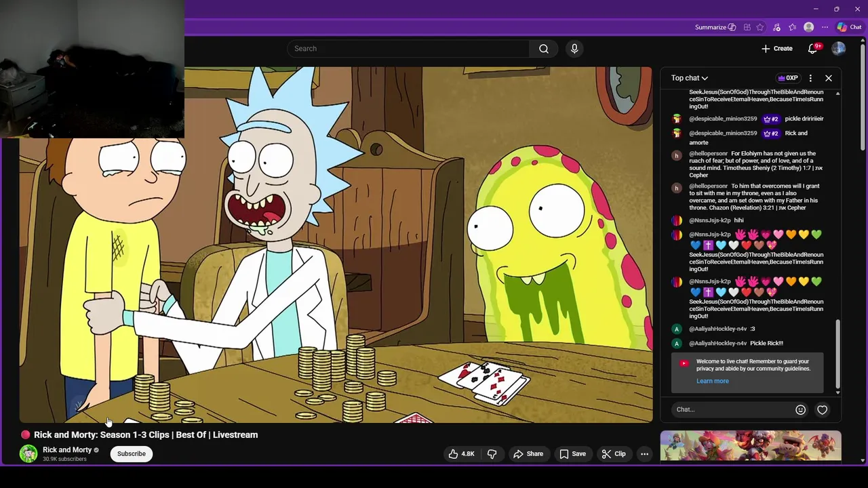Open browser extensions/apps icon in address bar
Screen dimensions: 868x488
pos(747,27)
